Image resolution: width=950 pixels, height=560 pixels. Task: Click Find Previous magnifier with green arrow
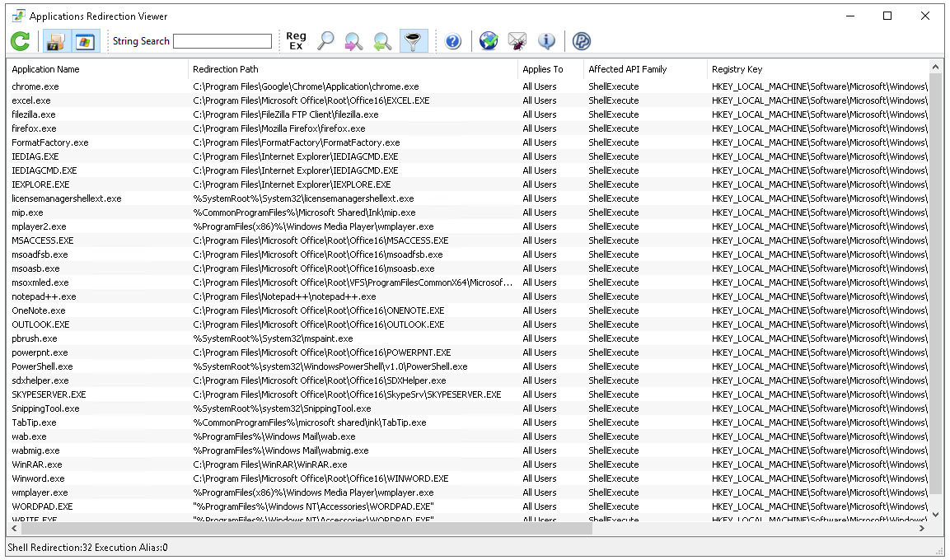click(383, 41)
